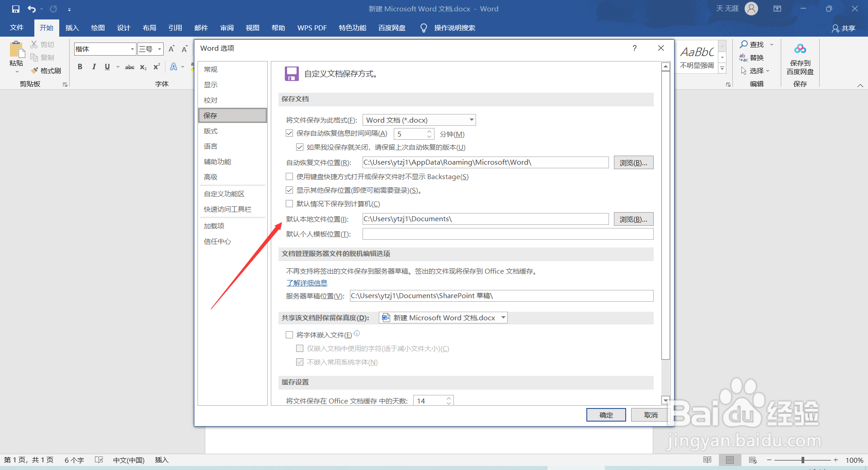Click server drafts location field
Image resolution: width=868 pixels, height=470 pixels.
coord(501,296)
